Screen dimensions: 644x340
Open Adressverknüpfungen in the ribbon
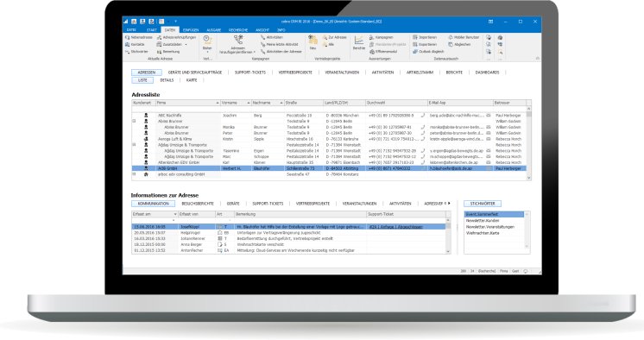point(177,37)
